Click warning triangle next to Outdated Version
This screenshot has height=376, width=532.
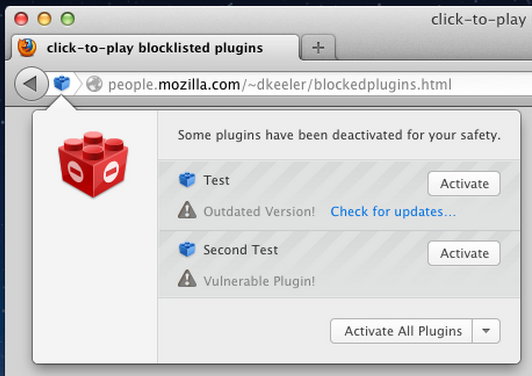coord(187,210)
